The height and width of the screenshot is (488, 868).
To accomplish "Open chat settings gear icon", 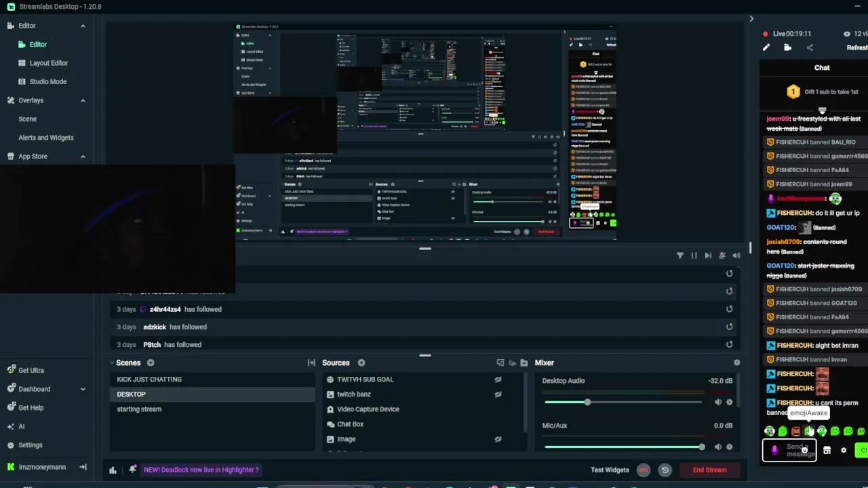I will coord(844,450).
